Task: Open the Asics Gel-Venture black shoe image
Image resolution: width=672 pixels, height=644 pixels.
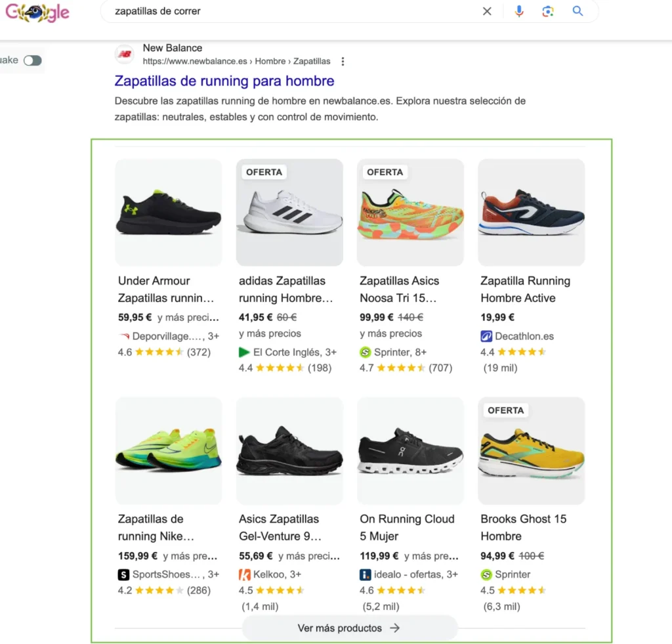Action: (289, 450)
